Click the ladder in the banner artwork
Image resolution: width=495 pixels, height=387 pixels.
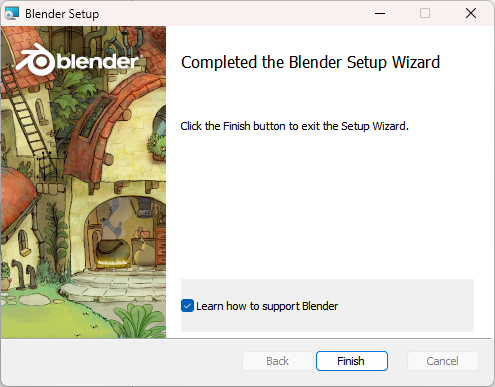point(28,122)
